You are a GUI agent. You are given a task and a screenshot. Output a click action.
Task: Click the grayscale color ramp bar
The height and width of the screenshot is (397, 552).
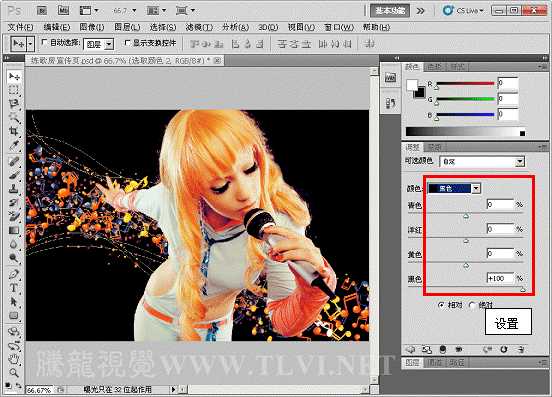click(x=465, y=132)
